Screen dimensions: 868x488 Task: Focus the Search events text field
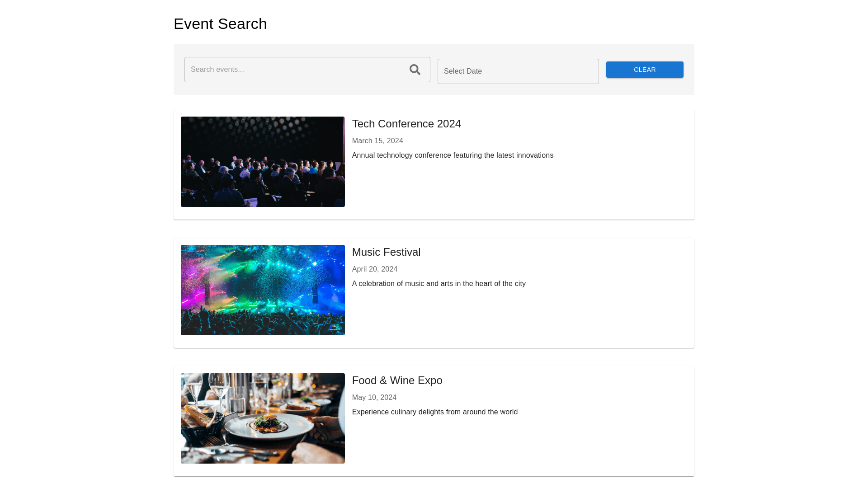pos(294,70)
